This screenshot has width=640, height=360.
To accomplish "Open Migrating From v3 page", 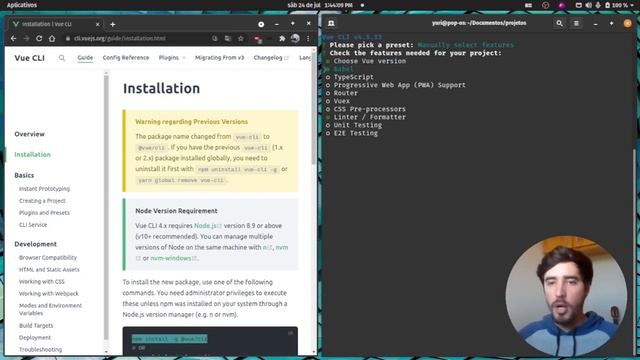I will click(x=219, y=58).
